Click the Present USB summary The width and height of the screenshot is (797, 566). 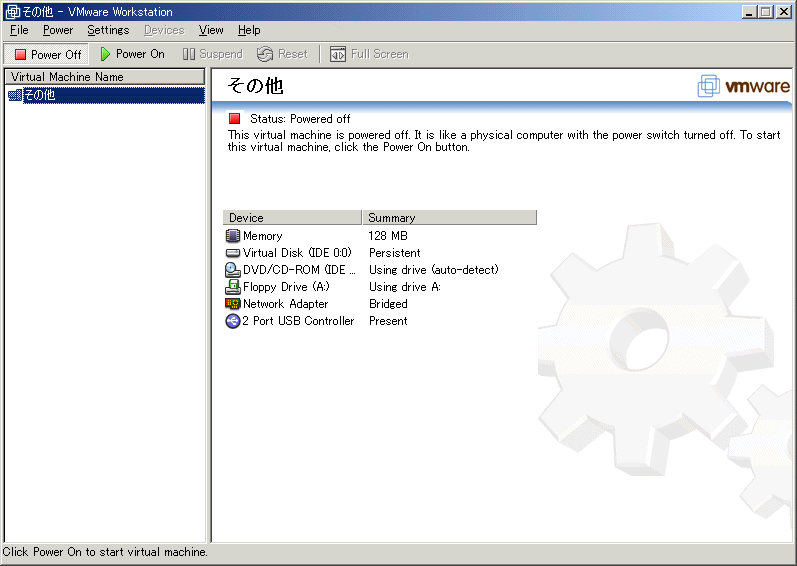388,321
